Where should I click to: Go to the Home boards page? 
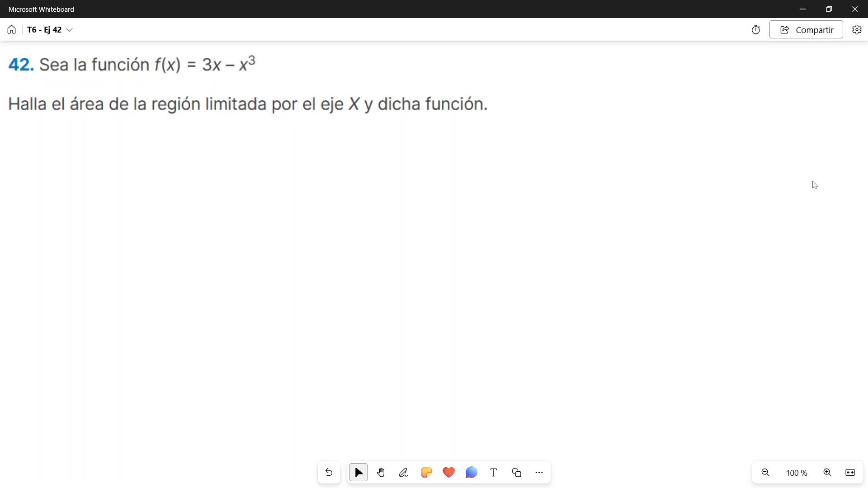coord(12,30)
